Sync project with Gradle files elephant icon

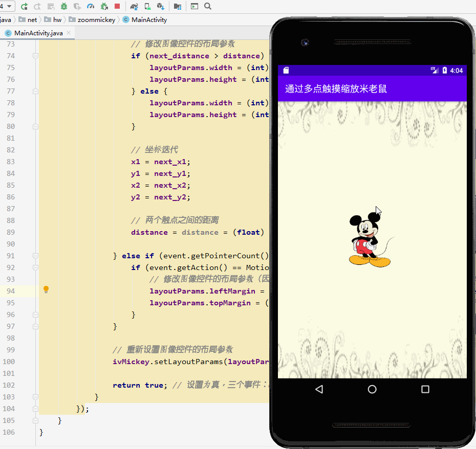(134, 6)
